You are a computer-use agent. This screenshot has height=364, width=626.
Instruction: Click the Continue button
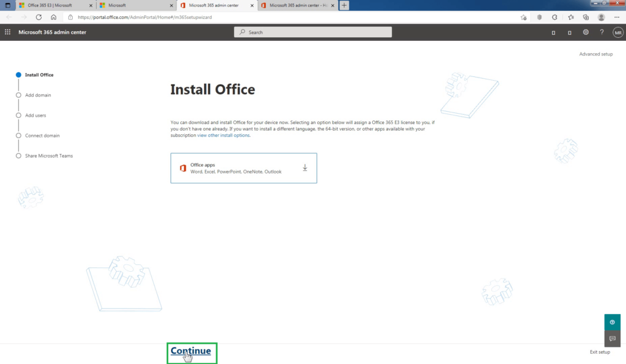pos(191,351)
